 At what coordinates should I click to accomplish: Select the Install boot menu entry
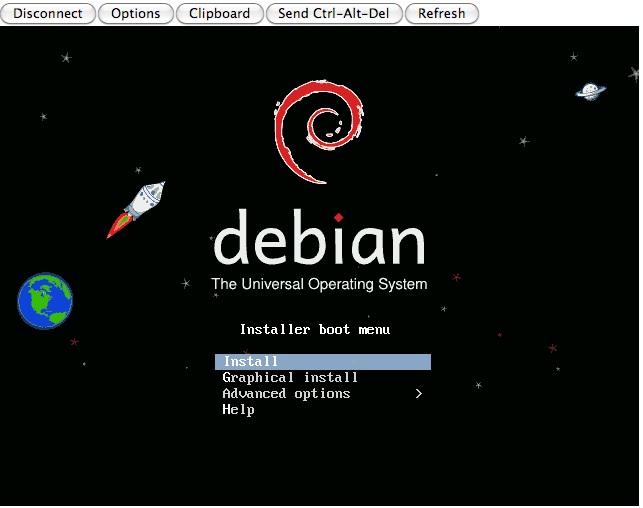click(x=323, y=362)
